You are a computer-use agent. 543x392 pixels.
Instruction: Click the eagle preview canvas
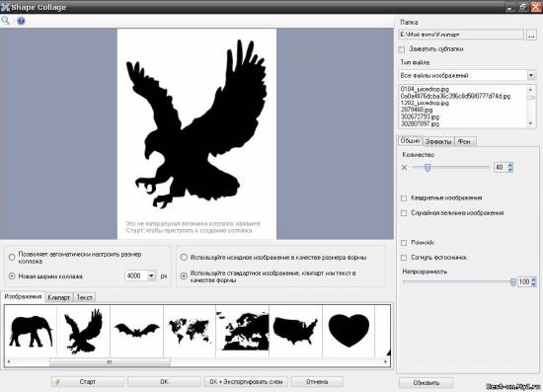pos(196,133)
